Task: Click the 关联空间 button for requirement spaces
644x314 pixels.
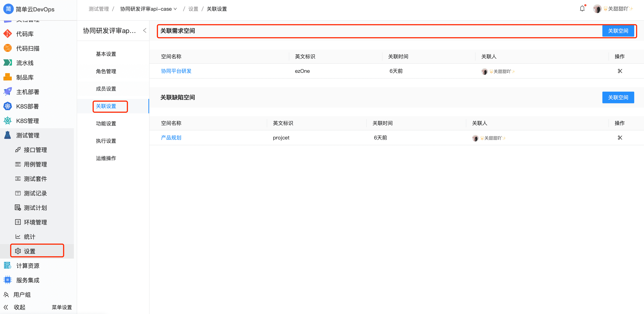Action: coord(618,31)
